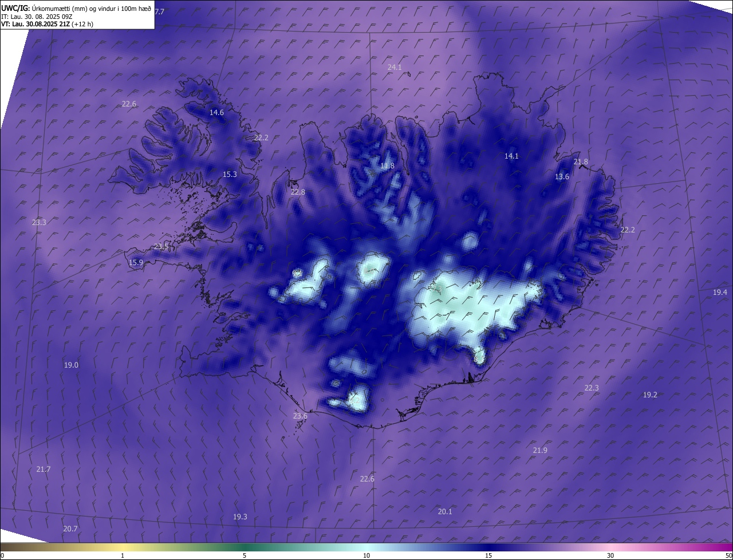Click the 19.3 value label
The width and height of the screenshot is (733, 560).
pyautogui.click(x=240, y=517)
